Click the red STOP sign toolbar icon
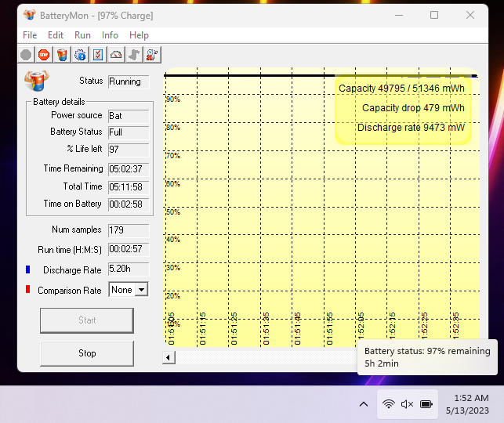Screen dimensions: 504x423 tap(44, 55)
